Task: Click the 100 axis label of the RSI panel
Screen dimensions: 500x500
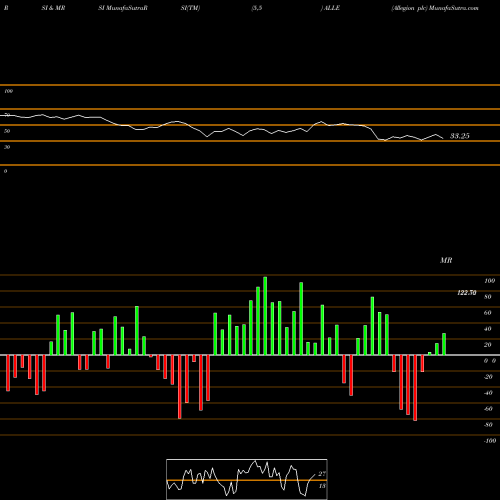Action: pyautogui.click(x=8, y=91)
